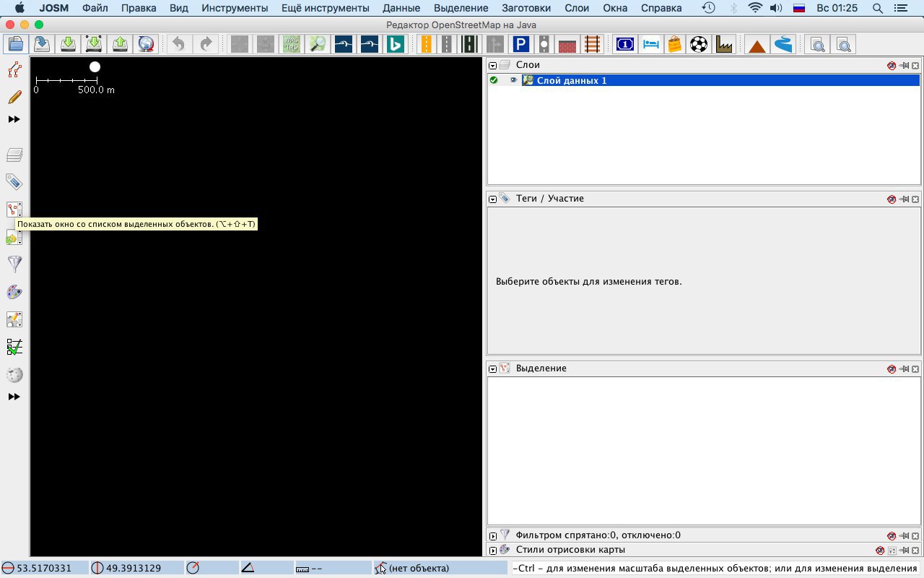Viewport: 924px width, 578px height.
Task: Click Wi-Fi icon in macOS menu bar
Action: click(x=755, y=8)
